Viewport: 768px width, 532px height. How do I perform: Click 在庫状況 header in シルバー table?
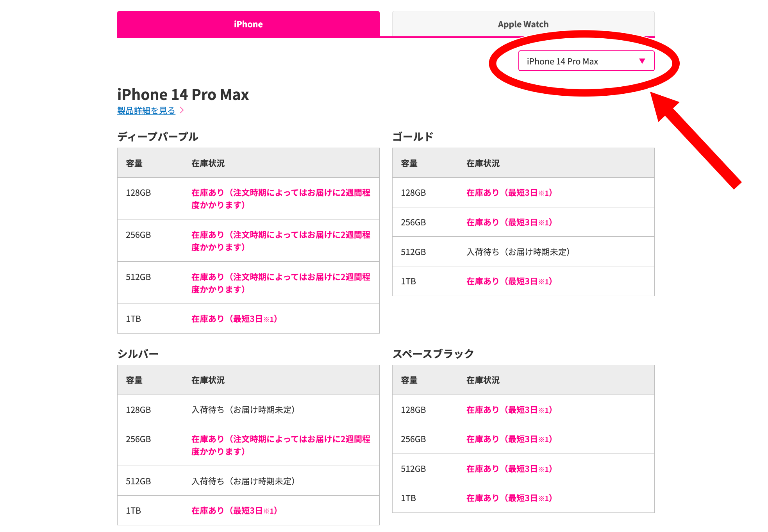point(281,380)
